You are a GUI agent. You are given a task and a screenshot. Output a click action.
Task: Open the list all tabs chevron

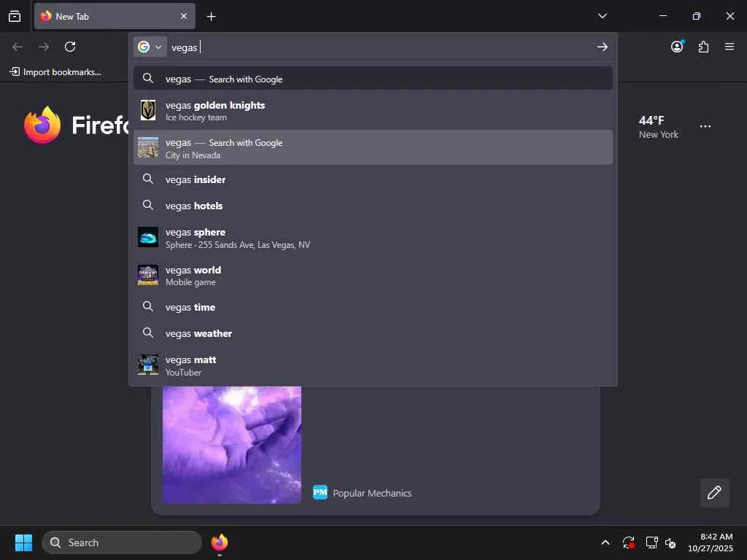602,16
